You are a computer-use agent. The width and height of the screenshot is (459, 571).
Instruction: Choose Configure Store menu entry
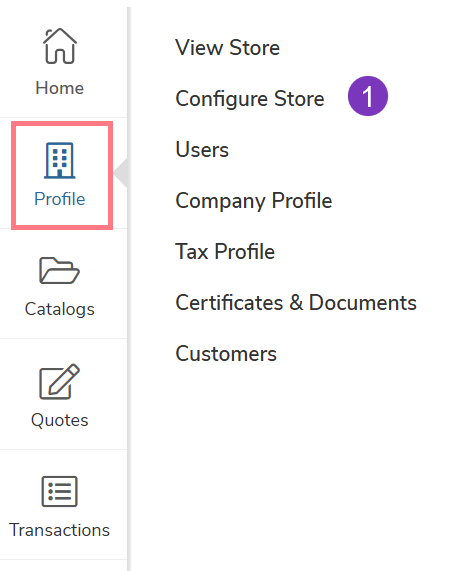(x=250, y=99)
